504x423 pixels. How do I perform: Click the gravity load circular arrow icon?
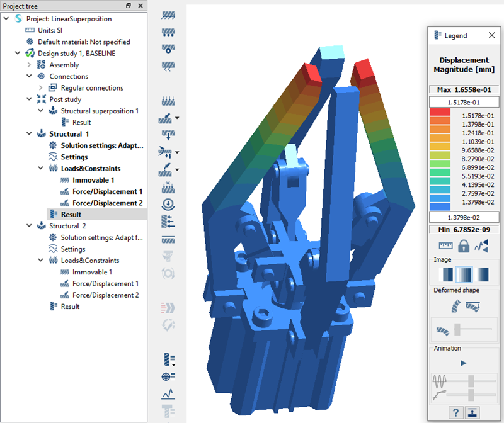coord(168,204)
